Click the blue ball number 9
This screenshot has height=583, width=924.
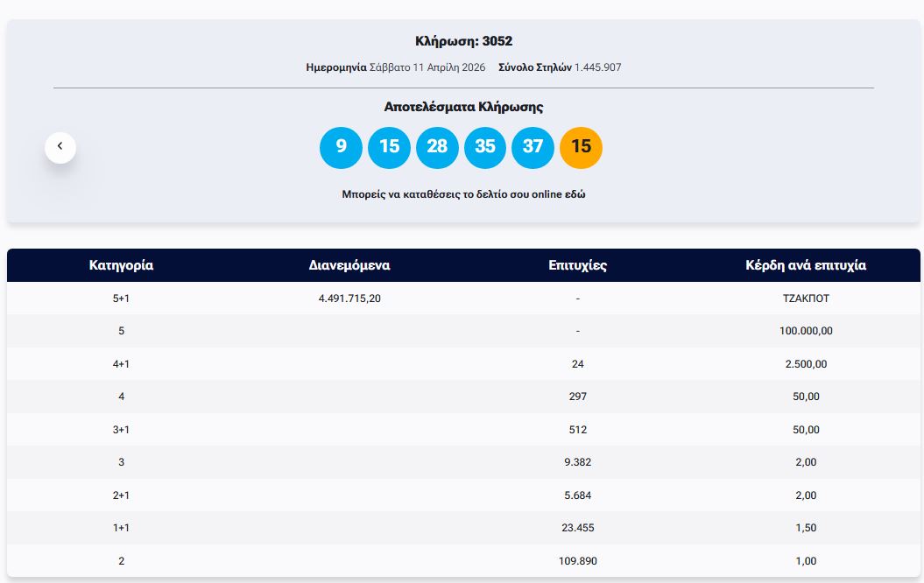[341, 147]
